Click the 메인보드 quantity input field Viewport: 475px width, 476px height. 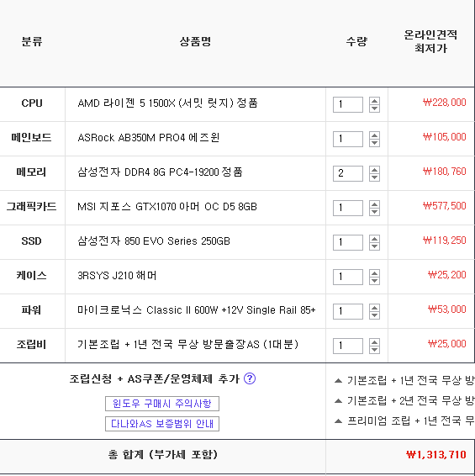(348, 139)
